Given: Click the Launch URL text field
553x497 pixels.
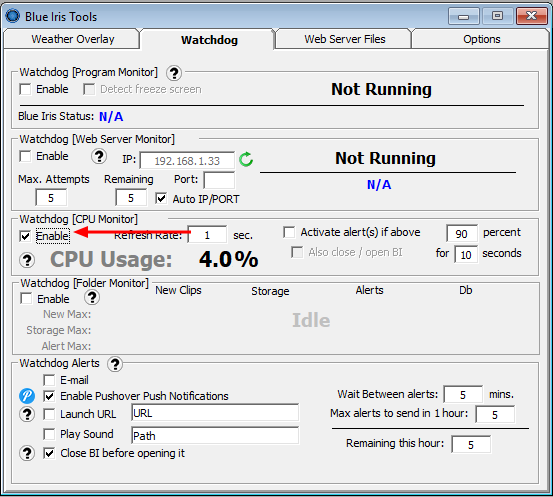Looking at the screenshot, I should tap(215, 413).
